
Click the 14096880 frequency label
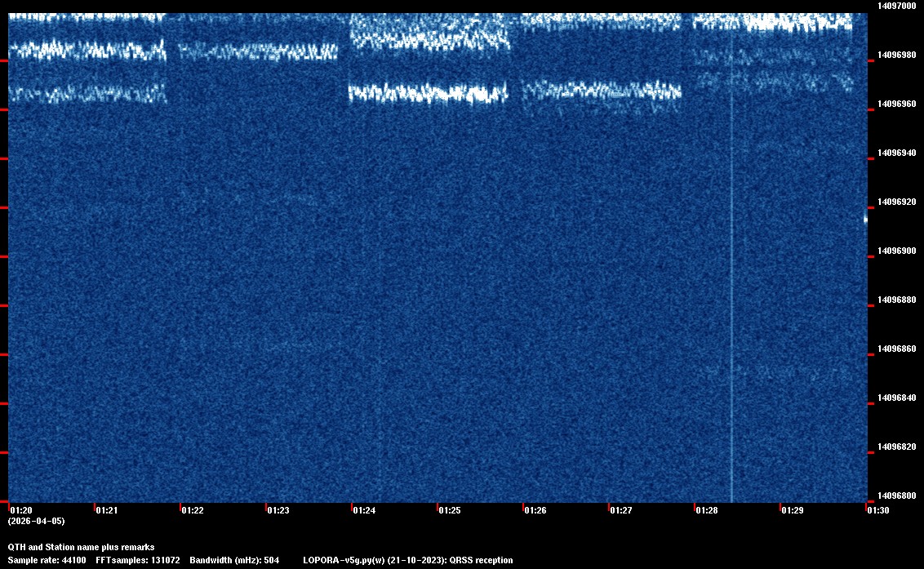click(896, 300)
